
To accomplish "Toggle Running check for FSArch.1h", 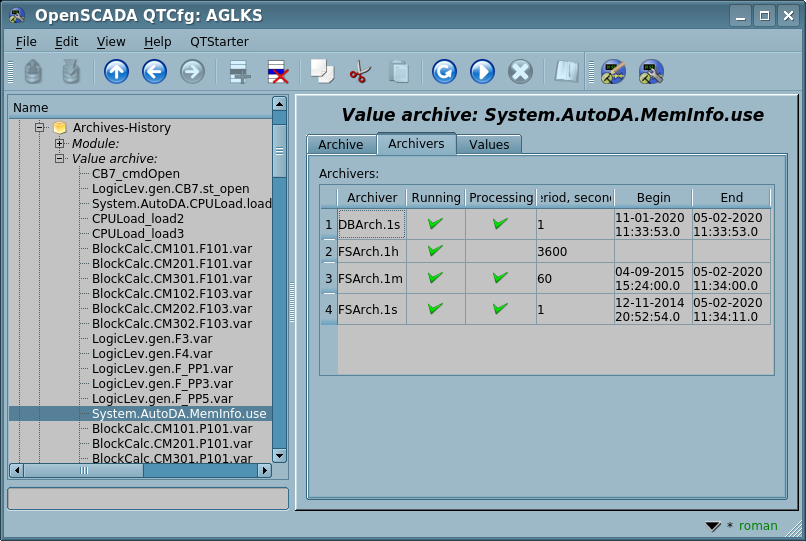I will [x=435, y=251].
